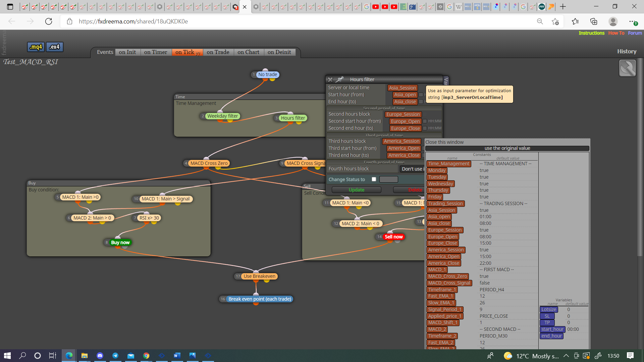Open the Vars side tab

446,80
